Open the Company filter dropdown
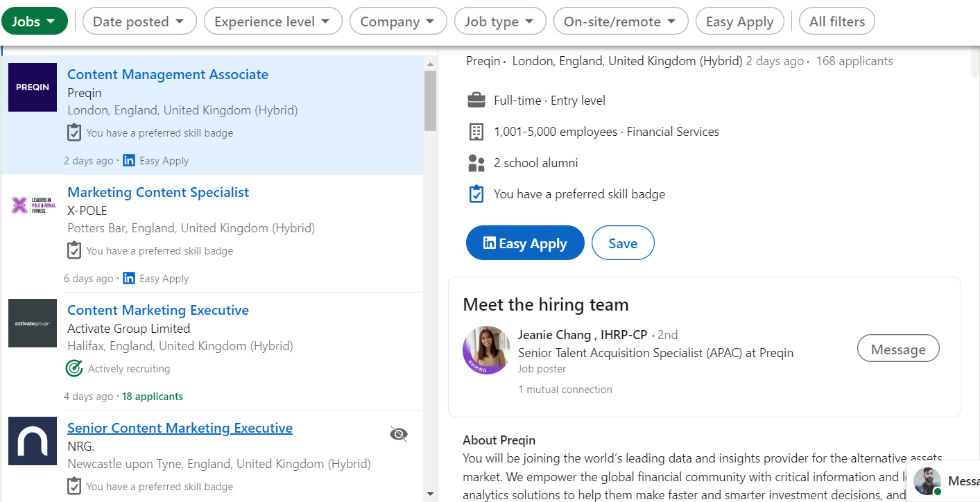This screenshot has width=980, height=502. 398,21
